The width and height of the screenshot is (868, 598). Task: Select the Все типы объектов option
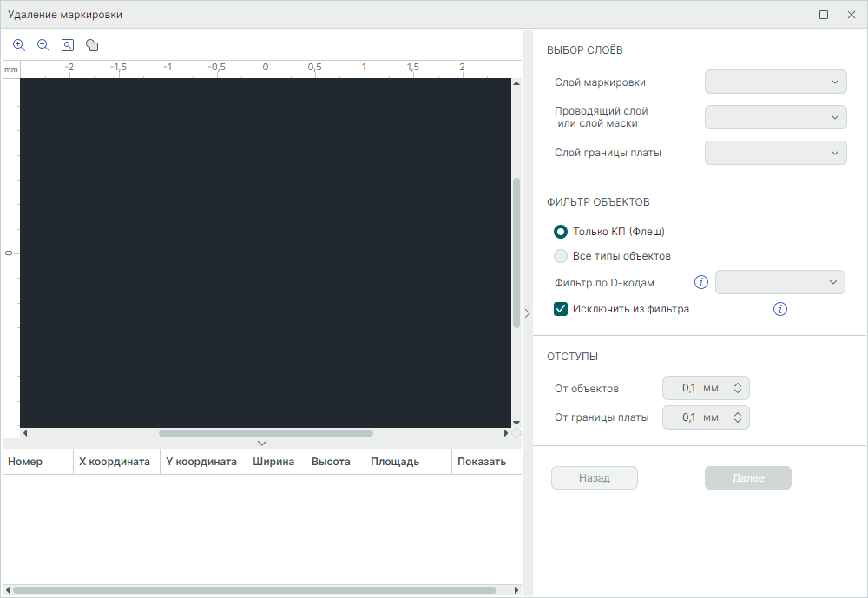[x=561, y=256]
